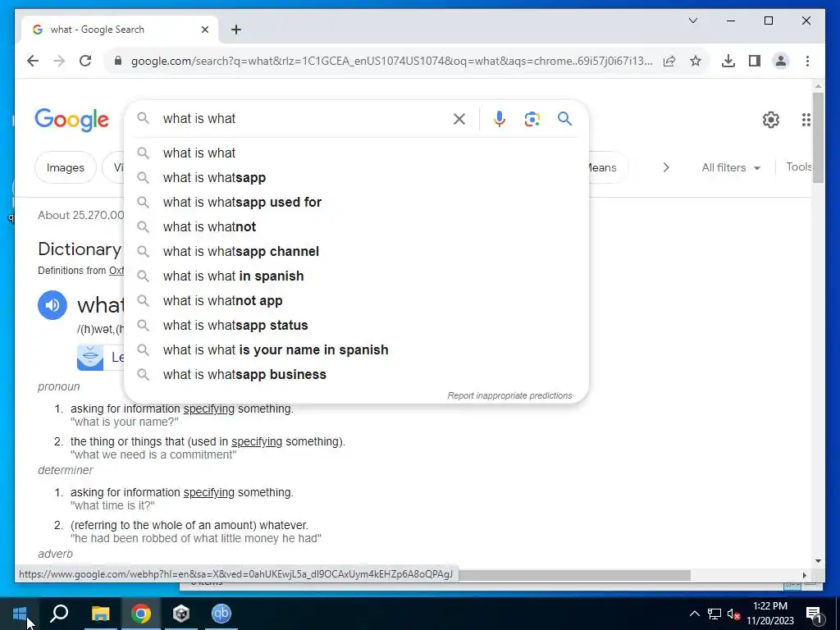Toggle Chrome side panel
This screenshot has width=840, height=630.
(755, 61)
